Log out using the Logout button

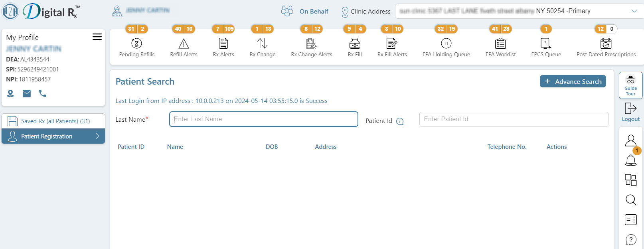631,112
